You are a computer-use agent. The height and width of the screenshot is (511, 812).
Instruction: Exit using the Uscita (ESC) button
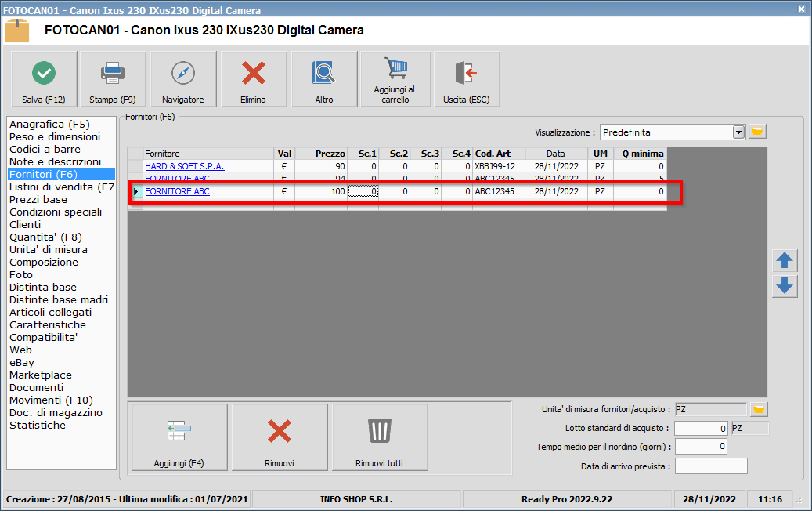(x=467, y=79)
